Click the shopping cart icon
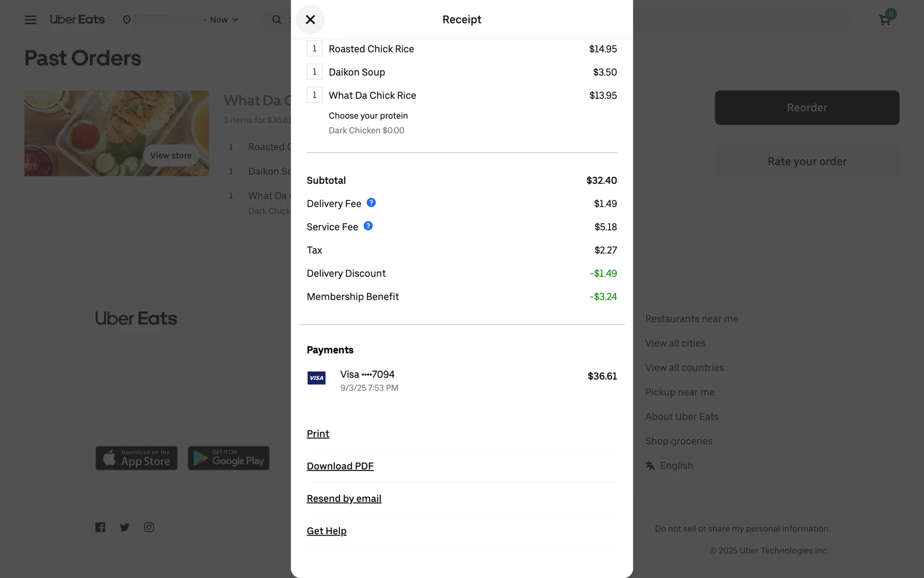924x578 pixels. (885, 20)
